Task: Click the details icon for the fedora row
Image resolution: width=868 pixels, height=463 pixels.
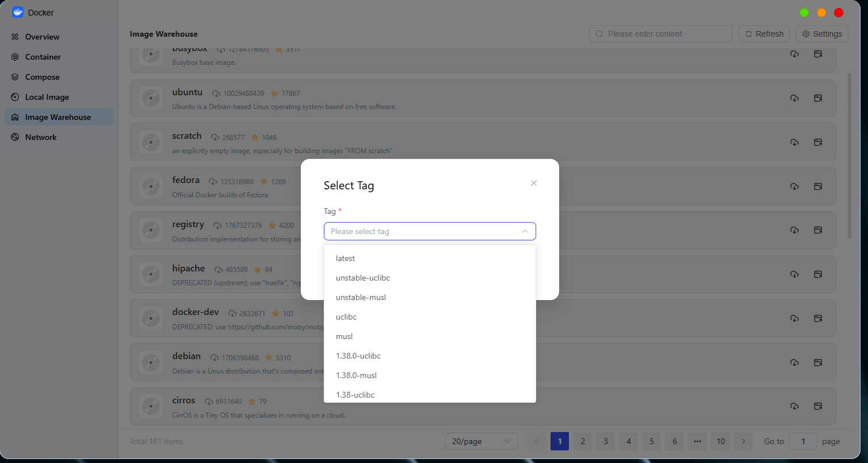Action: point(818,186)
